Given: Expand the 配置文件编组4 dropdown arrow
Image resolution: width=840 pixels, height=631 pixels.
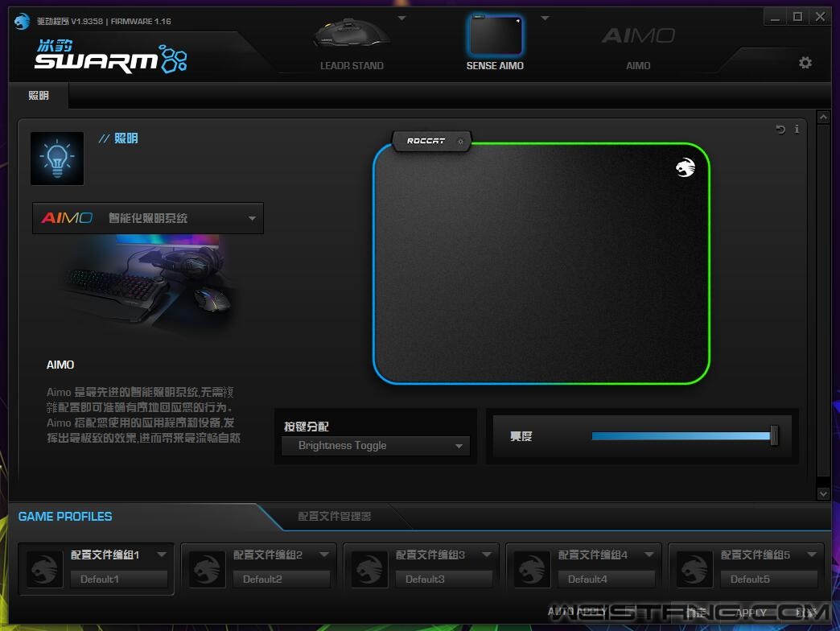Looking at the screenshot, I should (x=649, y=555).
